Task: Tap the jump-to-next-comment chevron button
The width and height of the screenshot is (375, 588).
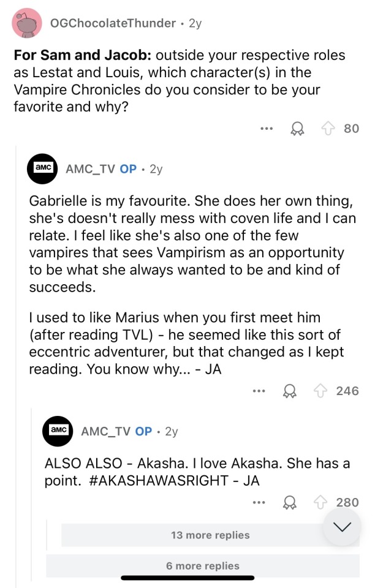Action: 342,527
